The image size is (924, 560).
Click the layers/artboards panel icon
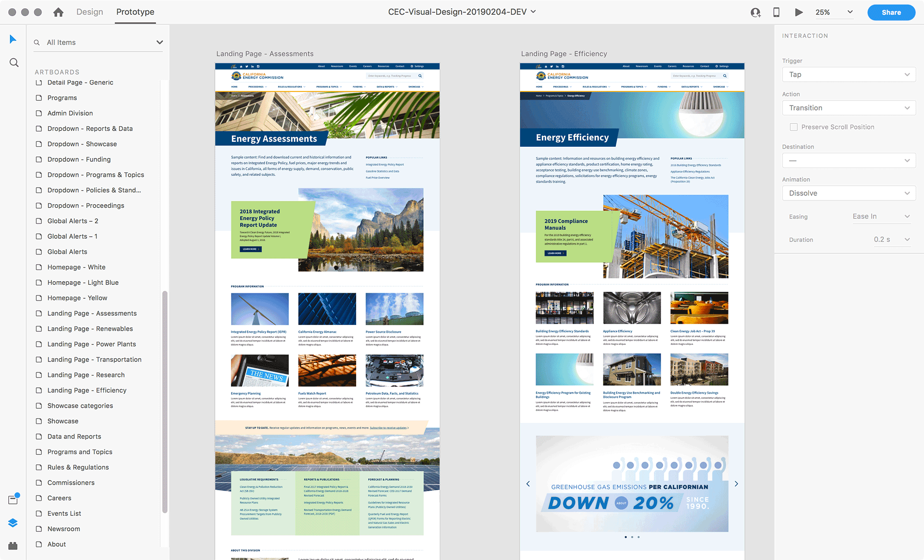tap(14, 522)
